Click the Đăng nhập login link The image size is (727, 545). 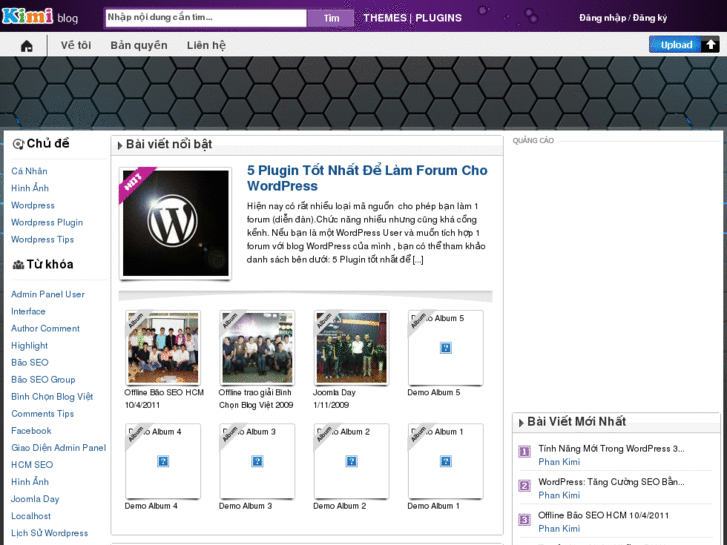tap(602, 18)
